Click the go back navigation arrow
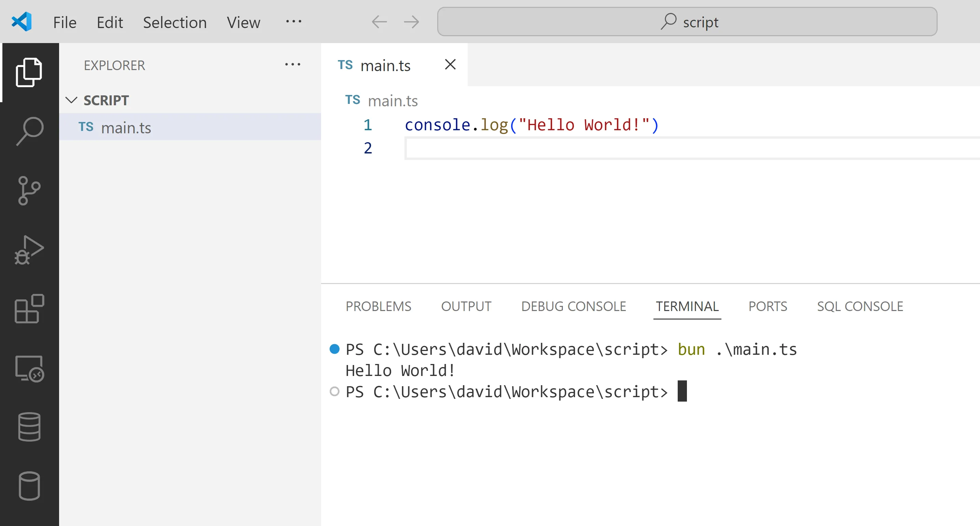980x526 pixels. tap(379, 22)
